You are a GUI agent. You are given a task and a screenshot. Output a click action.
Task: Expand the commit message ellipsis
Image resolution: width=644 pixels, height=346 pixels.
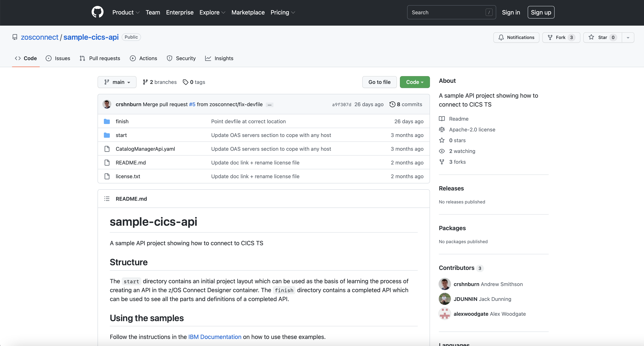click(x=270, y=105)
